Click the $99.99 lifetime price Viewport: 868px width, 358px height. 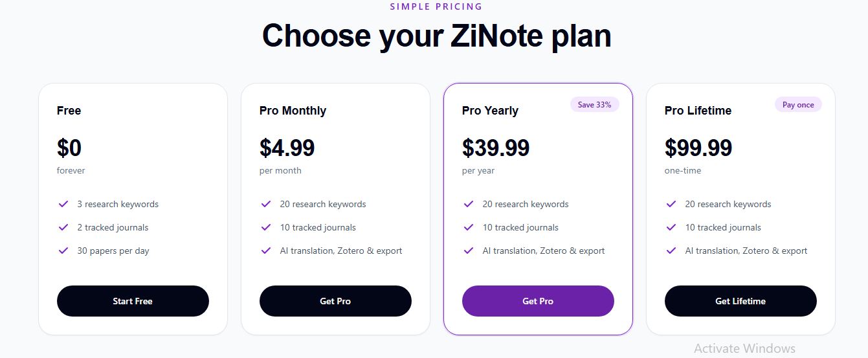[698, 148]
